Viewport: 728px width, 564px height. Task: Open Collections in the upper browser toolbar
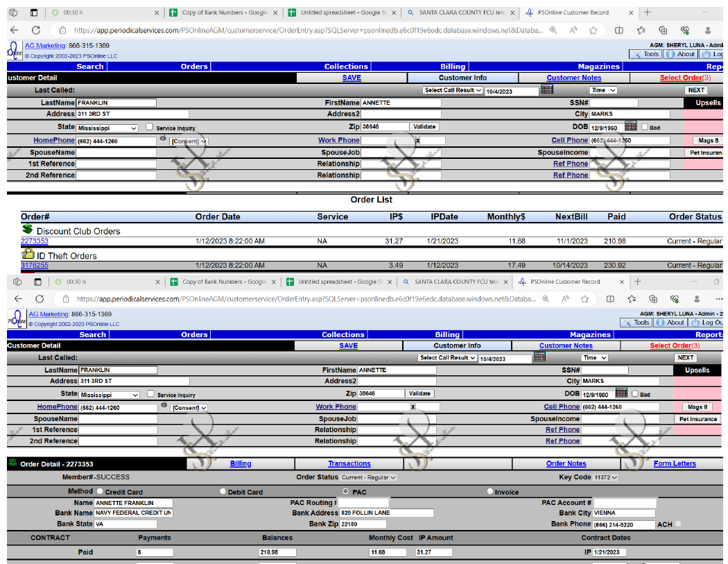tap(663, 31)
